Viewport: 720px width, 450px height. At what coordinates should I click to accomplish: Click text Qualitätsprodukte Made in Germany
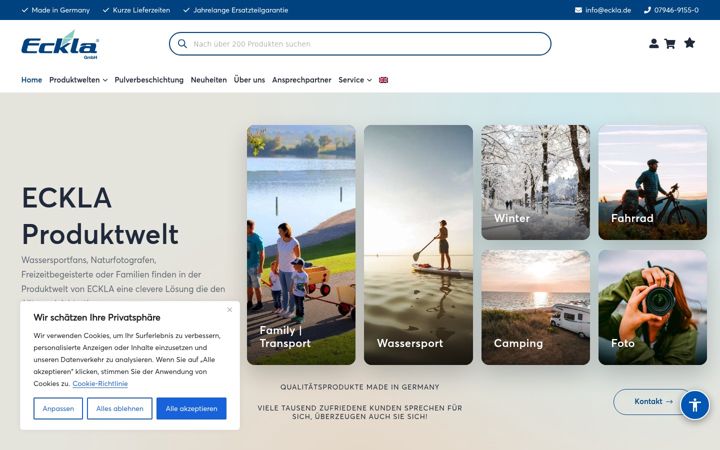[360, 387]
